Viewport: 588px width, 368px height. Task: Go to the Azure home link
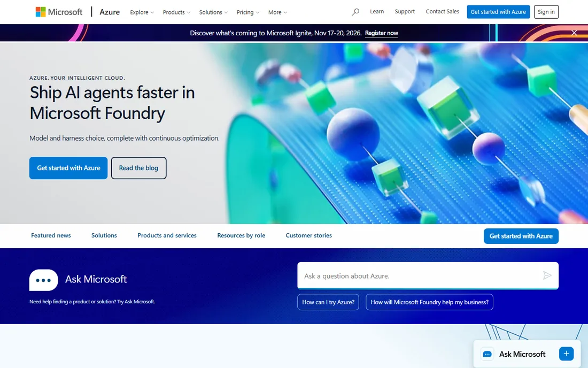pos(110,12)
